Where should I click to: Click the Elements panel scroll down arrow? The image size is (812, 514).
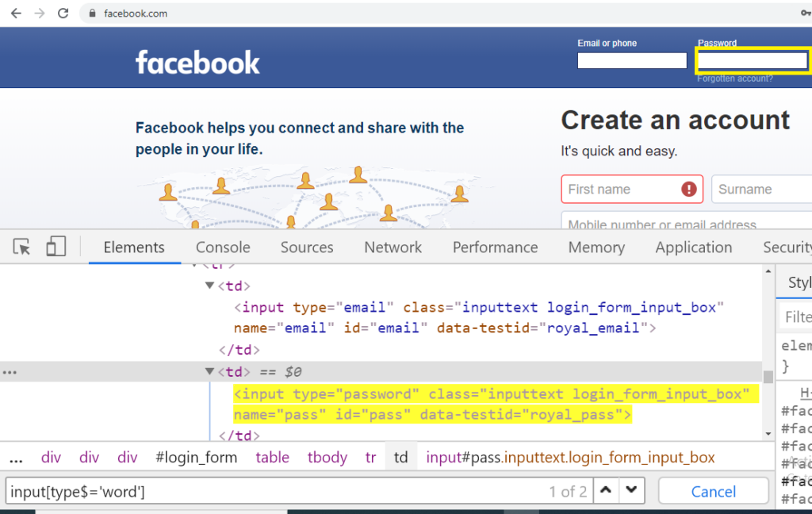click(768, 434)
